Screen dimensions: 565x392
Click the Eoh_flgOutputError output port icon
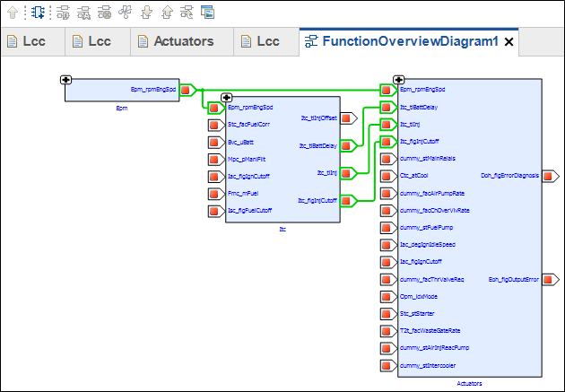point(548,279)
